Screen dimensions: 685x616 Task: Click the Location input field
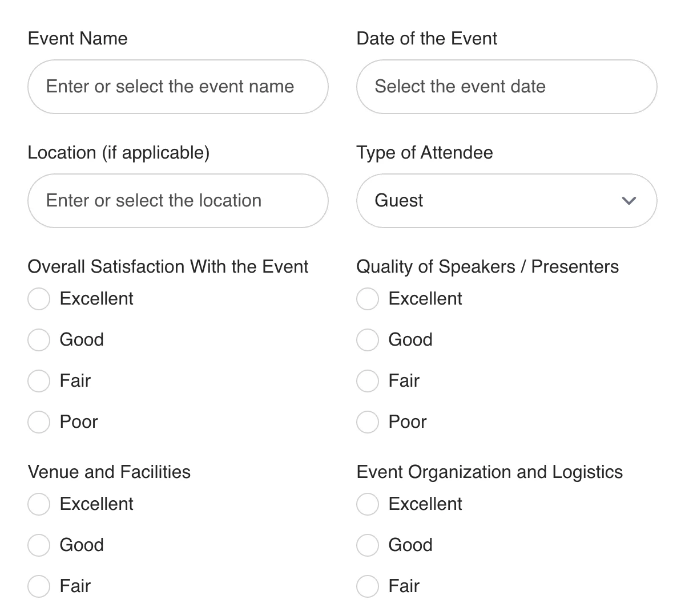coord(178,201)
